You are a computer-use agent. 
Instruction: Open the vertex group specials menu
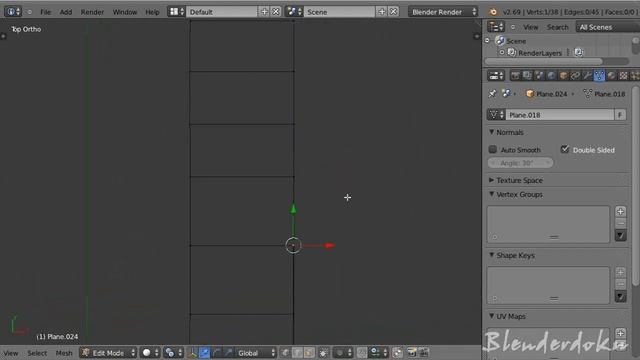(x=620, y=236)
